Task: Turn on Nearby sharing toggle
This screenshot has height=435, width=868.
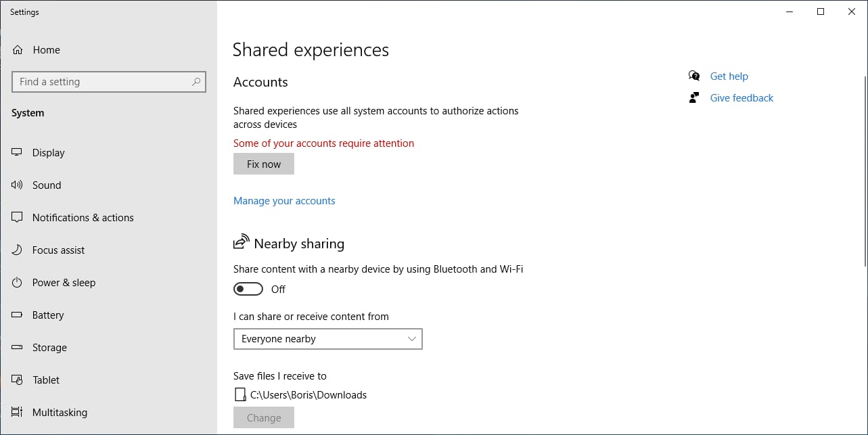Action: [248, 290]
